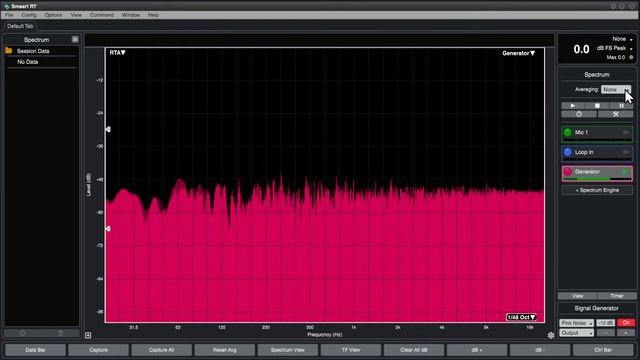Click the signal generator level field
This screenshot has width=640, height=360.
coord(605,323)
